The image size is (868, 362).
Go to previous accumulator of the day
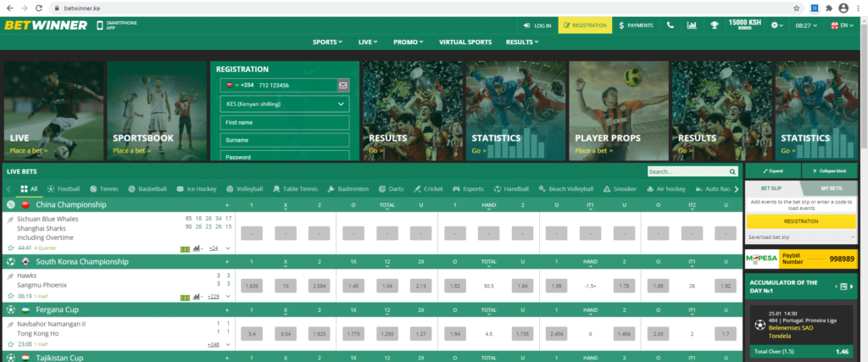pos(835,287)
